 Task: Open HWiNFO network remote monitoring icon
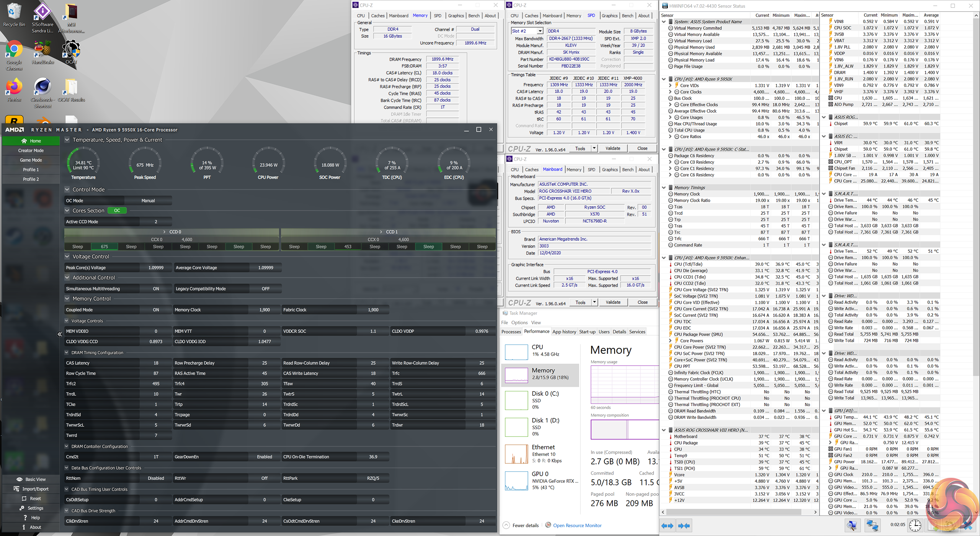[872, 525]
